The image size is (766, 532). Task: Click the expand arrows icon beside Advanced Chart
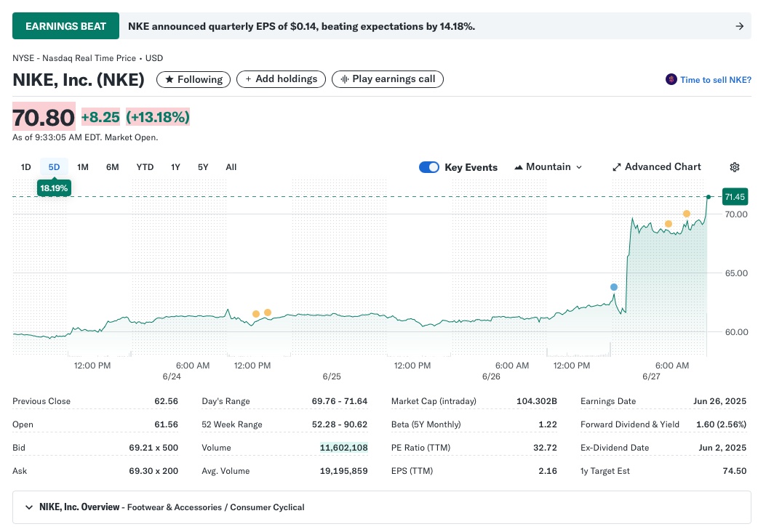pos(617,167)
